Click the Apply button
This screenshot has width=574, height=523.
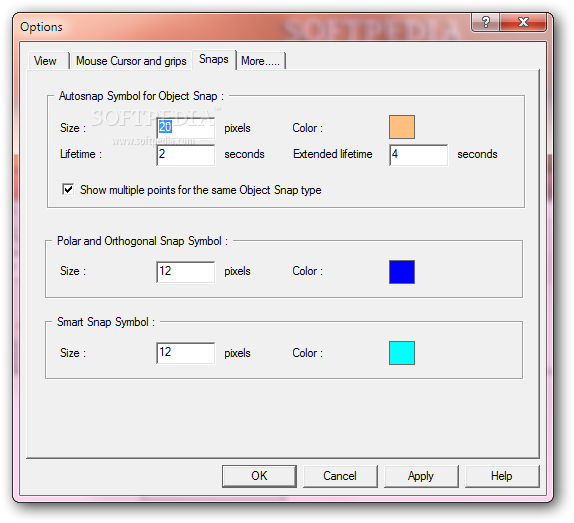click(421, 476)
